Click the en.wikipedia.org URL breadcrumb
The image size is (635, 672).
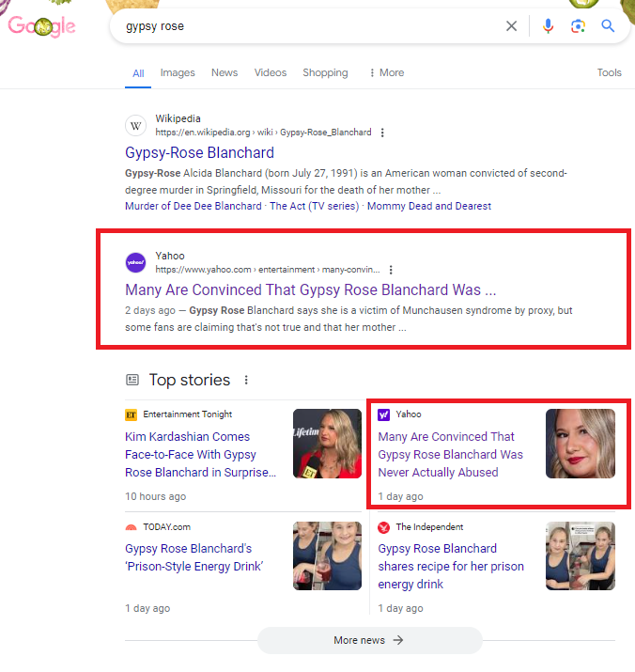pos(263,133)
